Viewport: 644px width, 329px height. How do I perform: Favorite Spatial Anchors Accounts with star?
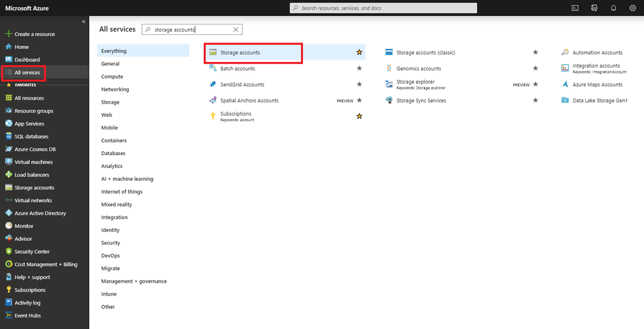[x=359, y=100]
